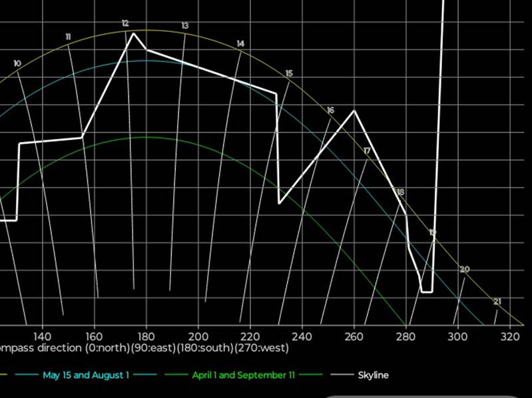Pick the hour 20 marker label
This screenshot has width=532, height=398.
(x=465, y=270)
